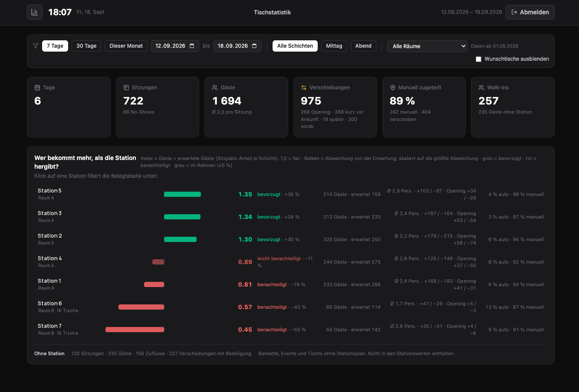579x392 pixels.
Task: Select the 30 Tage range filter
Action: [86, 46]
